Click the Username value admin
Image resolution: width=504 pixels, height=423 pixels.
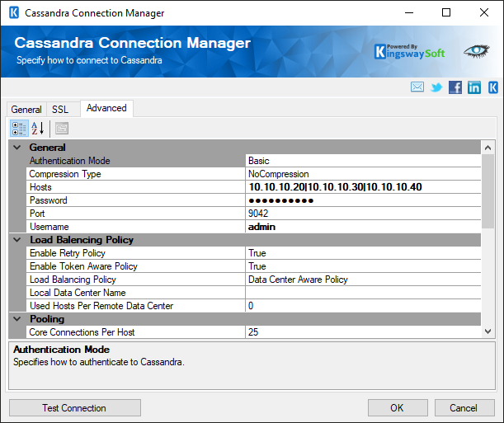pos(363,227)
